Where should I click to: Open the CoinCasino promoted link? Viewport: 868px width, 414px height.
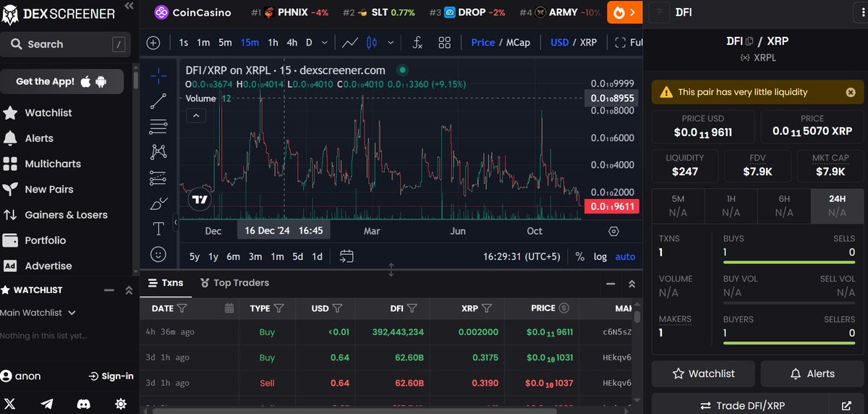pos(192,12)
